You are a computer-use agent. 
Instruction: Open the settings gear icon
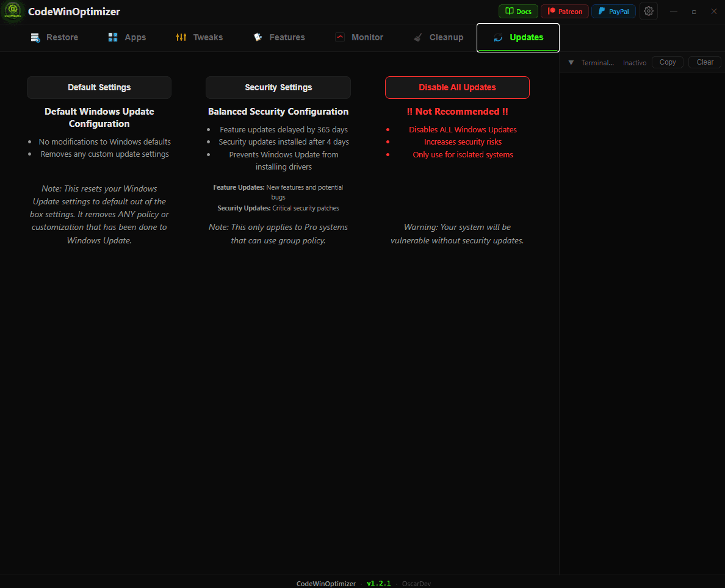648,11
